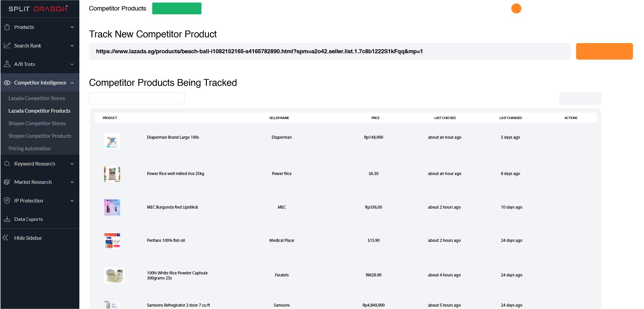Click the Competitor Intelligence eye icon
This screenshot has width=644, height=309.
point(7,82)
